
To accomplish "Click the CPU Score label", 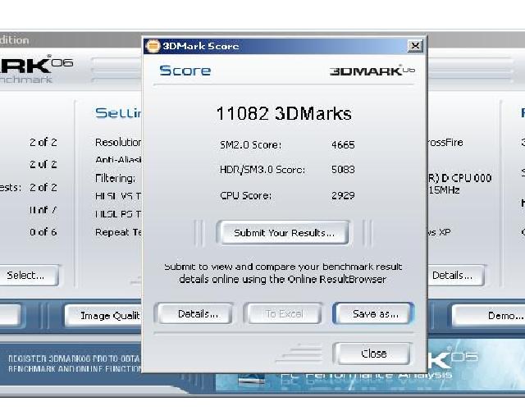I will coord(245,195).
